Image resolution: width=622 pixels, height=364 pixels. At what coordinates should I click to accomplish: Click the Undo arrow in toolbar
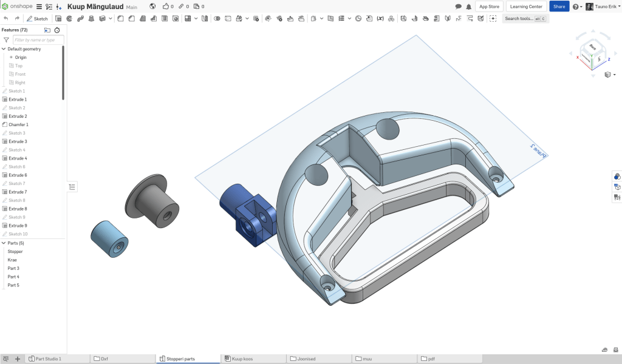[x=5, y=18]
